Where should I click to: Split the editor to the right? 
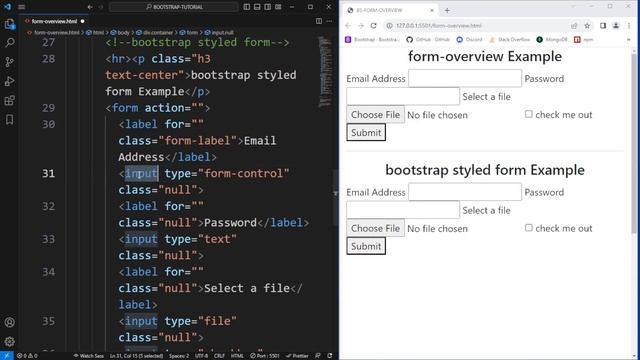click(x=319, y=21)
